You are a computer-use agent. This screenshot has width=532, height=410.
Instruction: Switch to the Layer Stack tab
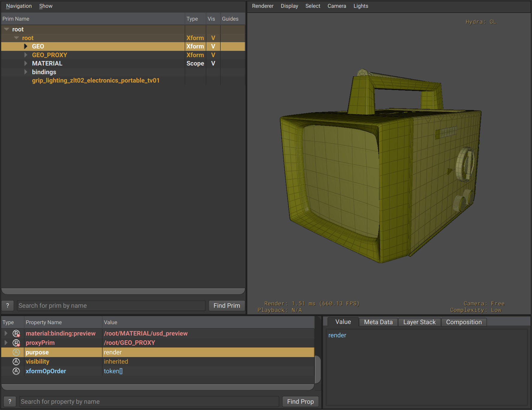tap(419, 322)
